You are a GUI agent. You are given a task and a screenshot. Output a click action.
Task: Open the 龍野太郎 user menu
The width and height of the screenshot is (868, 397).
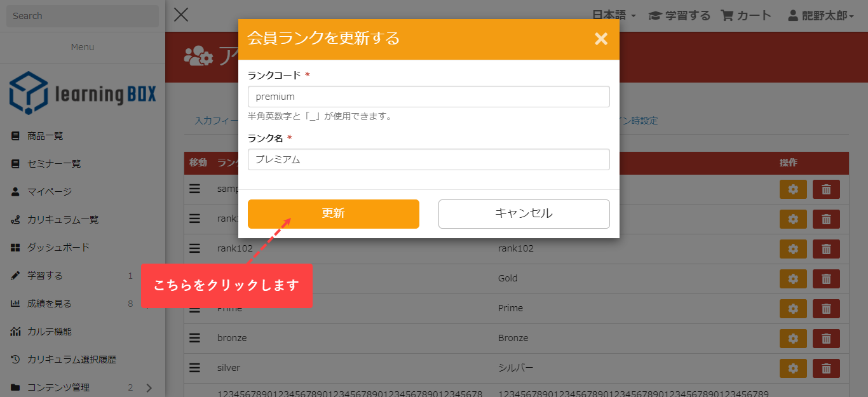(821, 15)
